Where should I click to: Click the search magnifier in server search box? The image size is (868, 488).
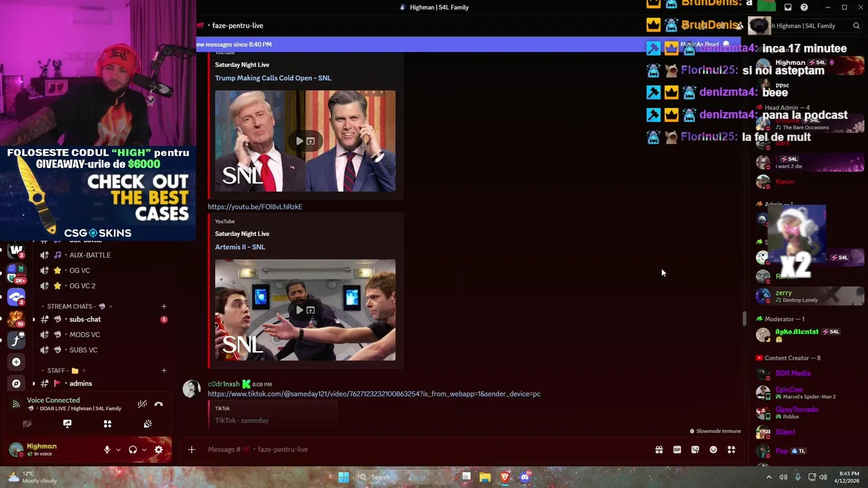pos(856,26)
